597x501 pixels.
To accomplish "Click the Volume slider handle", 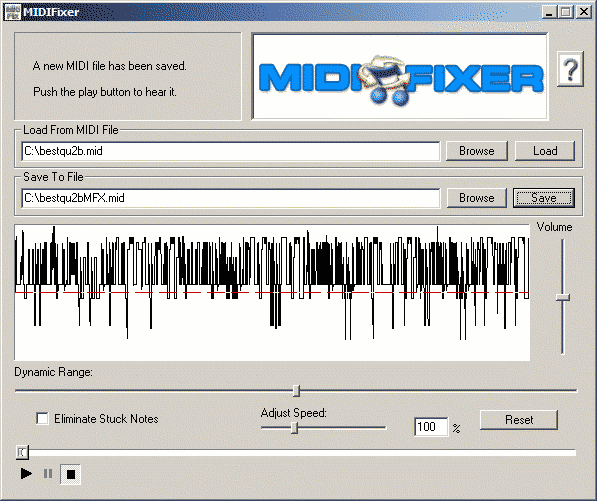I will 563,297.
